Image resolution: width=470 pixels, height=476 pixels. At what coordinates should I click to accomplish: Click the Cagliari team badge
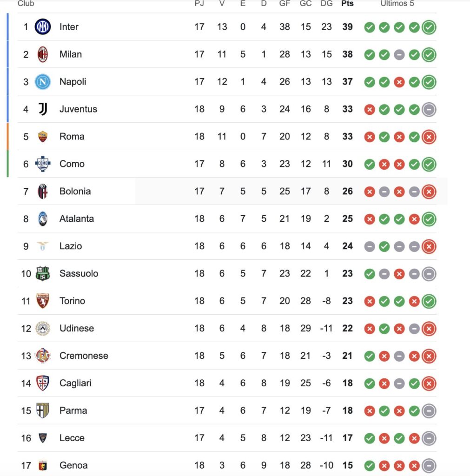click(x=43, y=383)
